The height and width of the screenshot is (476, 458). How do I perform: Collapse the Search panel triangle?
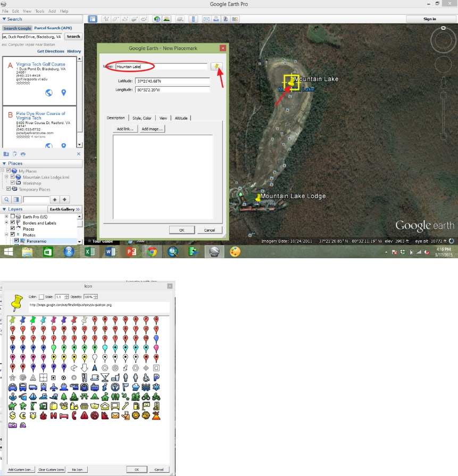click(x=4, y=19)
